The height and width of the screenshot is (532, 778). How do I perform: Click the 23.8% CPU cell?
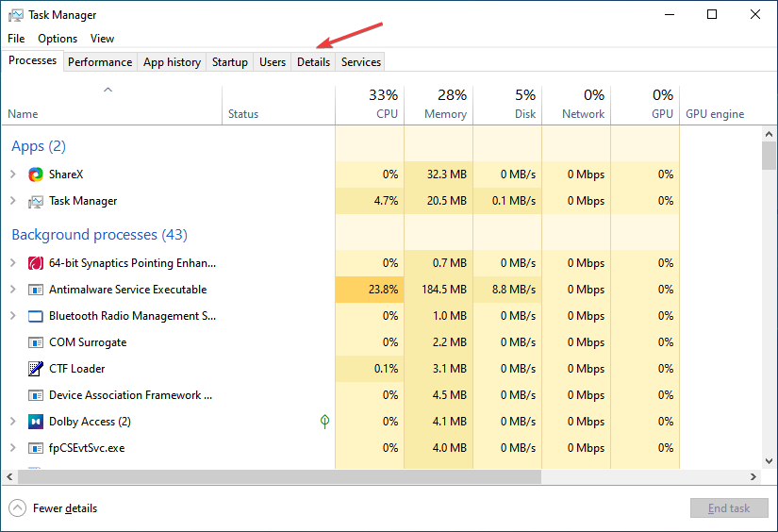pos(370,290)
